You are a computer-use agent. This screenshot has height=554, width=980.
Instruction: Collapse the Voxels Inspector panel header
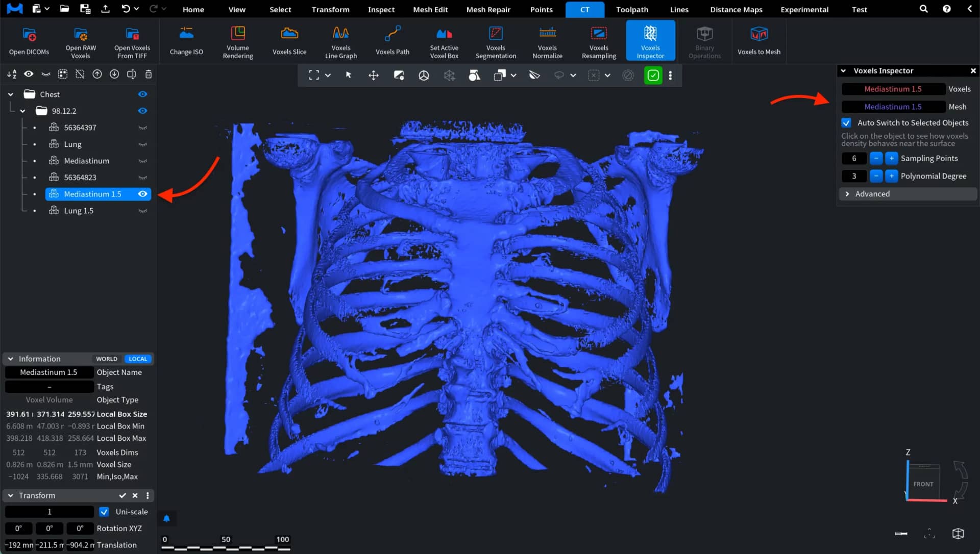[x=844, y=71]
